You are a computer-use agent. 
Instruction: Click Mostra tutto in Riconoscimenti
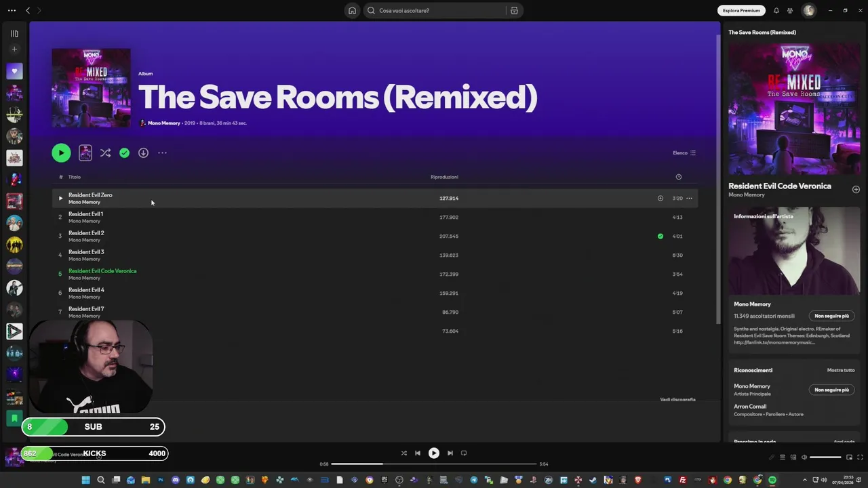click(841, 370)
